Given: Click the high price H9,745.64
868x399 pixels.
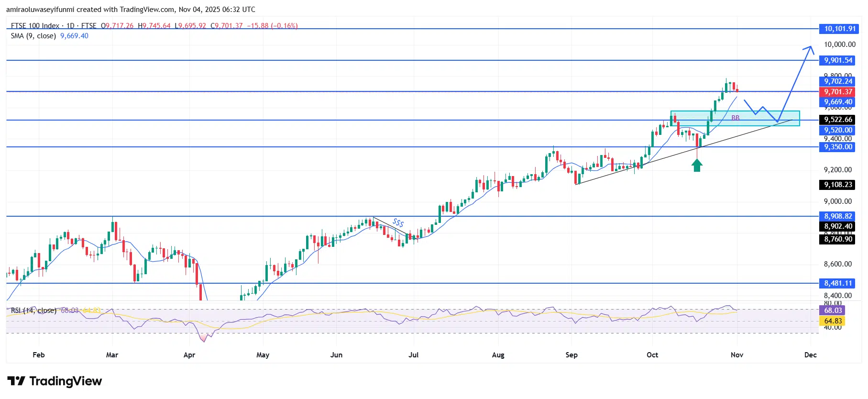Looking at the screenshot, I should coord(154,26).
